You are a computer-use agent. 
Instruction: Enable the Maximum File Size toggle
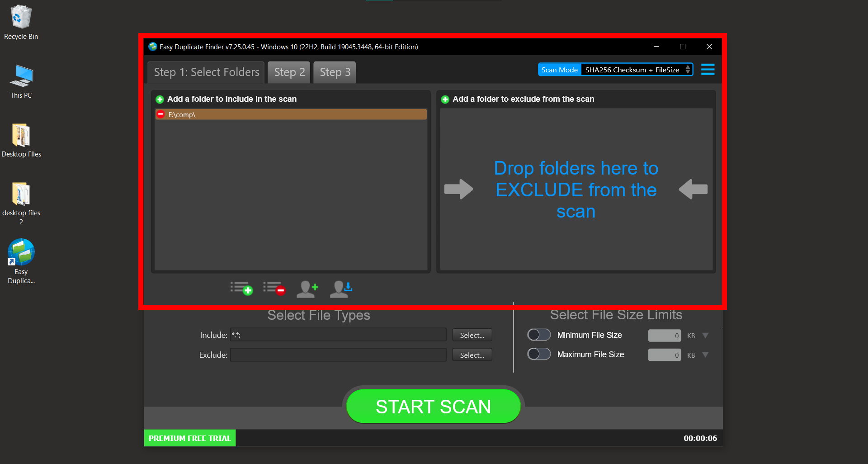tap(538, 354)
